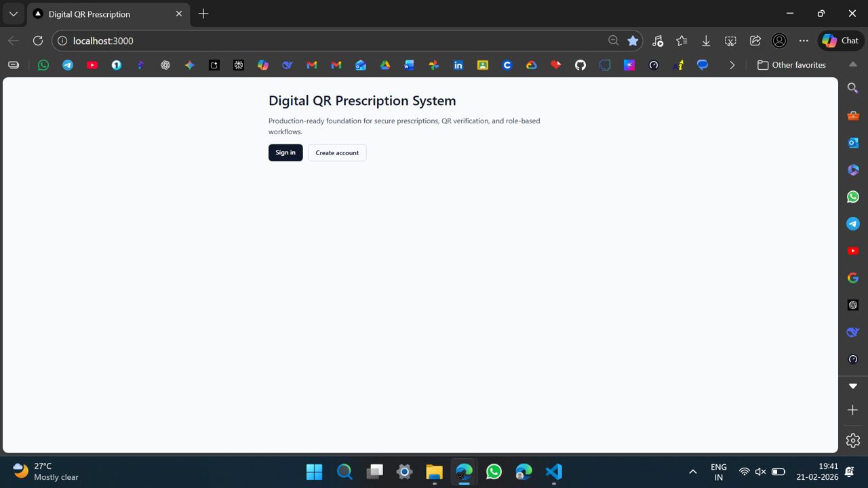Open the LinkedIn favorite in the favorites bar
Screen dimensions: 868x488
(458, 65)
